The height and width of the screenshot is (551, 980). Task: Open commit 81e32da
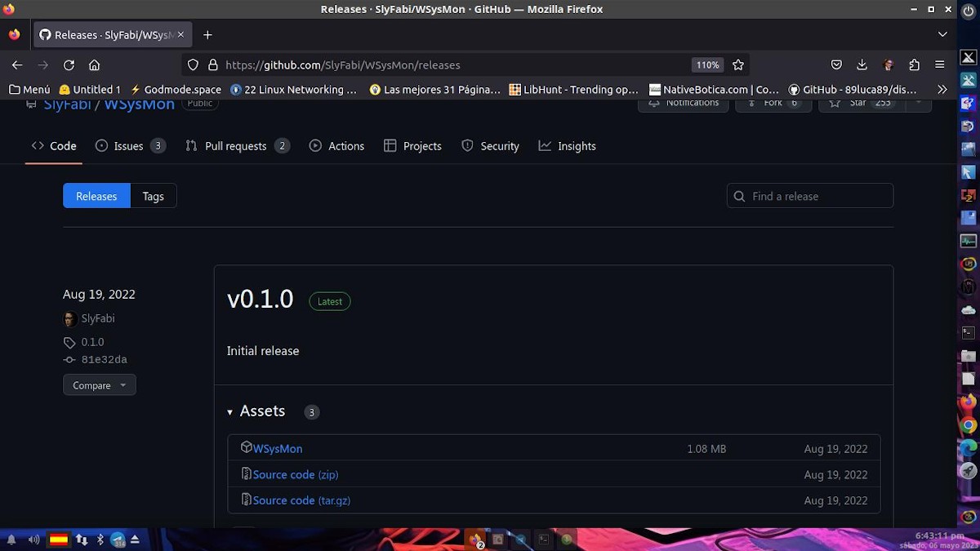click(x=105, y=360)
